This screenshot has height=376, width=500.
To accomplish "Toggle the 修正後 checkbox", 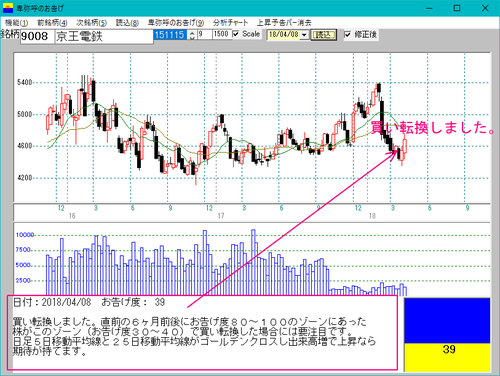I will pos(347,34).
